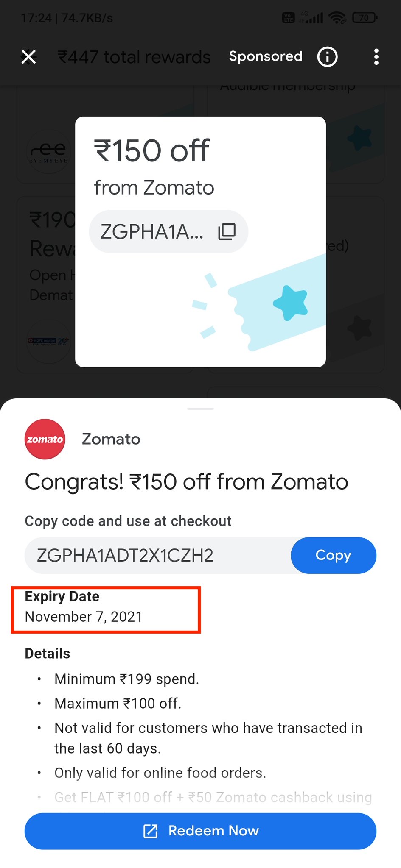Tap the EyeMyEye logo card behind
Image resolution: width=401 pixels, height=868 pixels.
click(48, 152)
